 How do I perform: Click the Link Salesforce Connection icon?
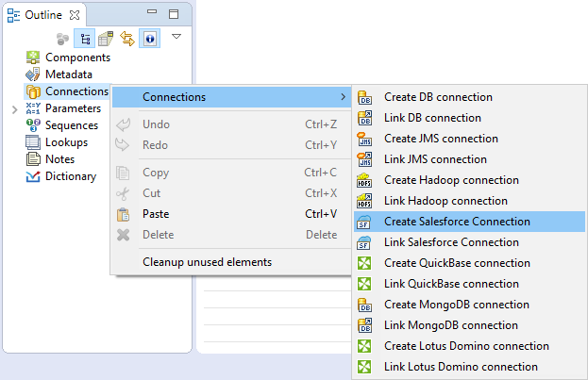point(365,242)
